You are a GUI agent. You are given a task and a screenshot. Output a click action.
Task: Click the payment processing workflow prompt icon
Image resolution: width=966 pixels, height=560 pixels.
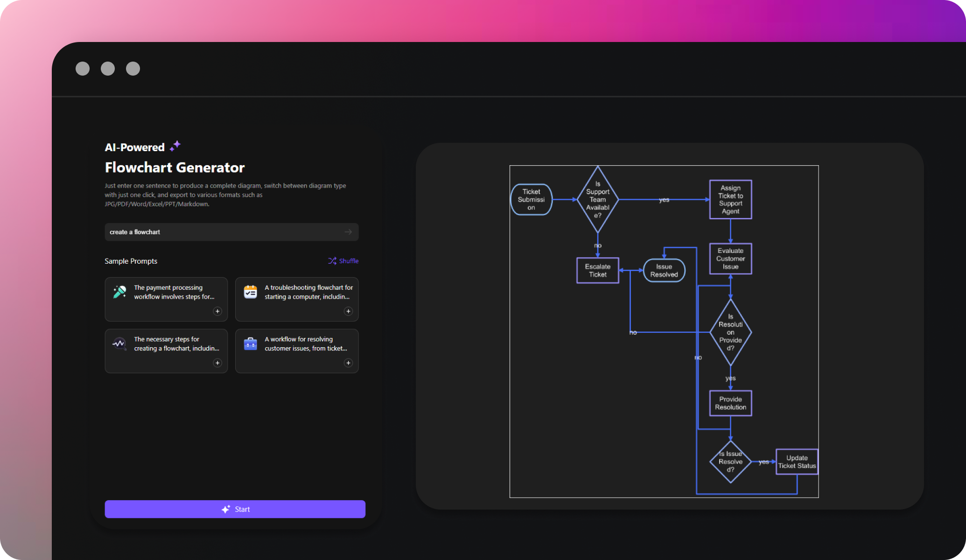(119, 292)
